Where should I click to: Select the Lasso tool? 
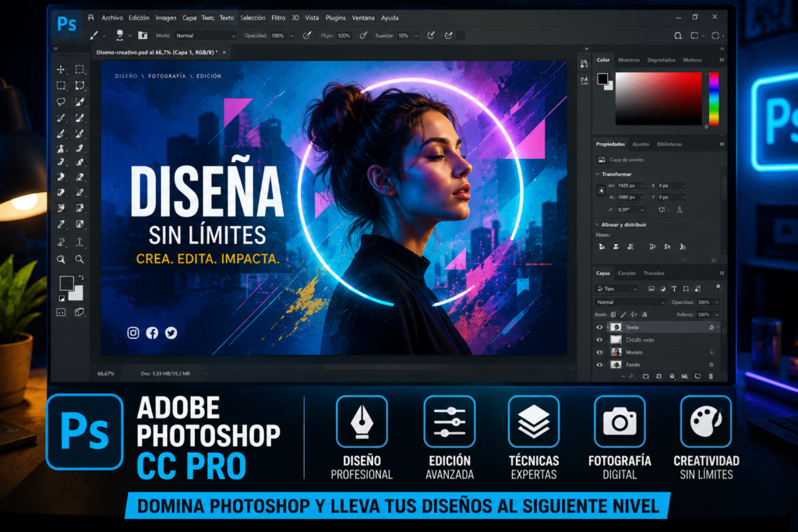click(x=61, y=102)
